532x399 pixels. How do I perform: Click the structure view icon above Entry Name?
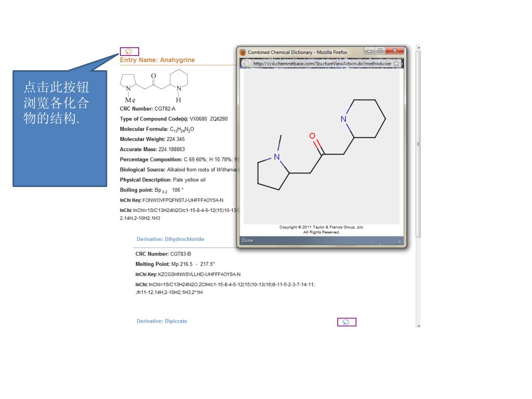coord(129,51)
